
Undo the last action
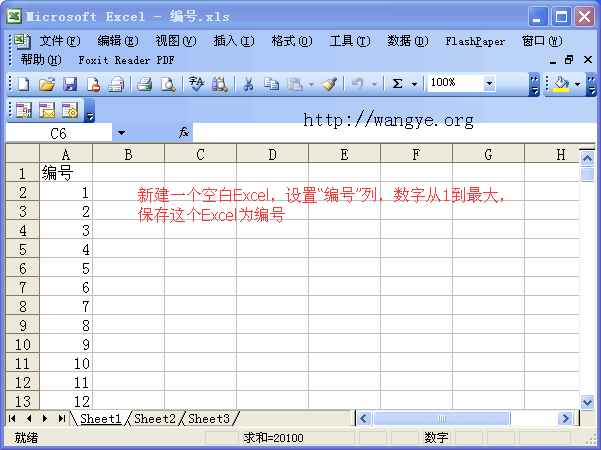click(x=357, y=84)
